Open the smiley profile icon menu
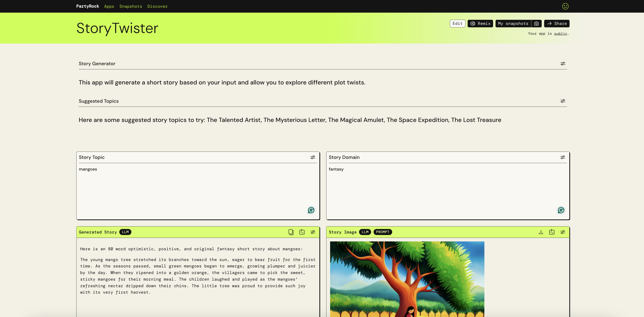The height and width of the screenshot is (317, 644). point(565,6)
